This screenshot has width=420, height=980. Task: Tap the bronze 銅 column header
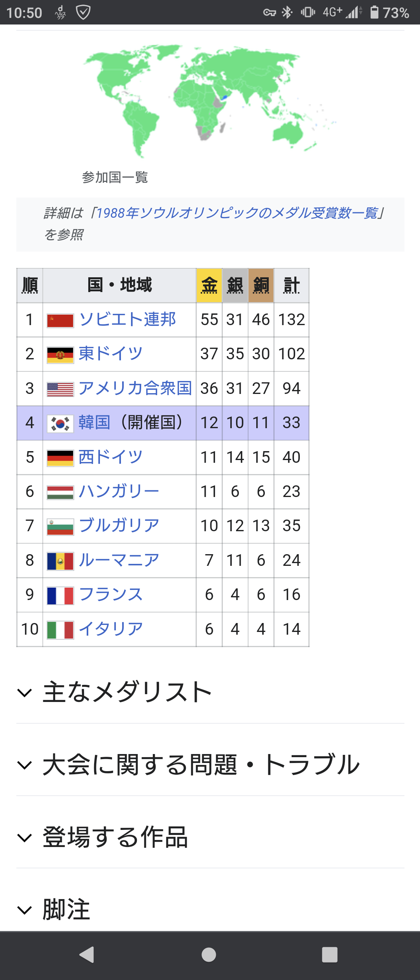[x=261, y=285]
